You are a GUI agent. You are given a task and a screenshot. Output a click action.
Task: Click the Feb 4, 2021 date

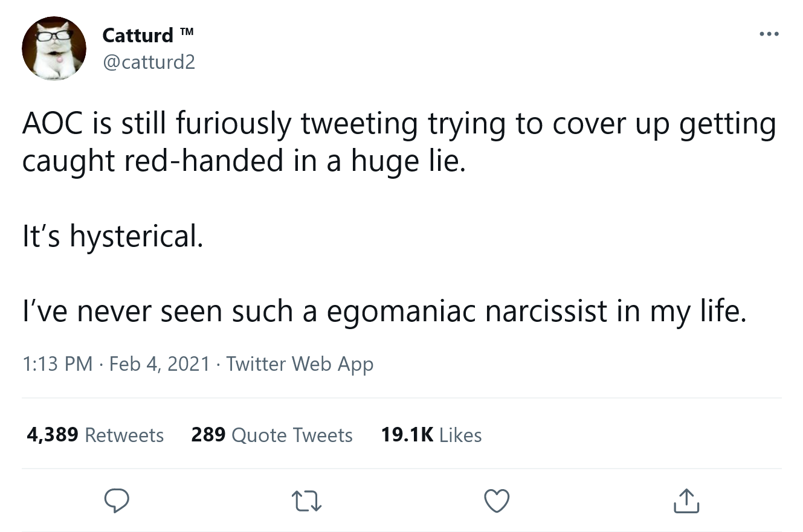[160, 364]
